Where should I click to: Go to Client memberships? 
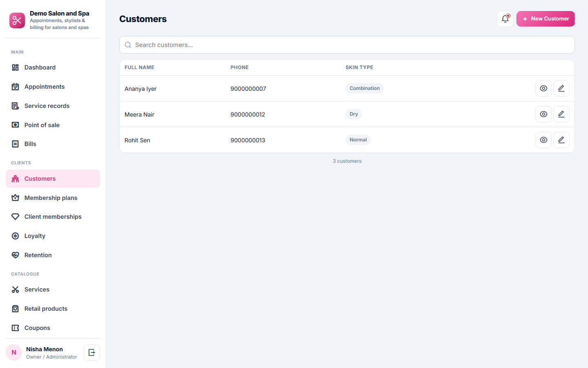tap(53, 217)
